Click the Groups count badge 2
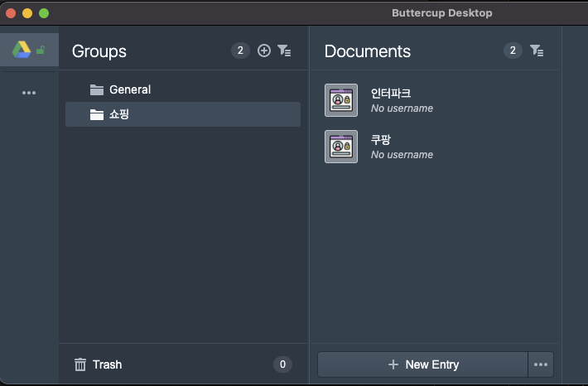 pos(240,51)
